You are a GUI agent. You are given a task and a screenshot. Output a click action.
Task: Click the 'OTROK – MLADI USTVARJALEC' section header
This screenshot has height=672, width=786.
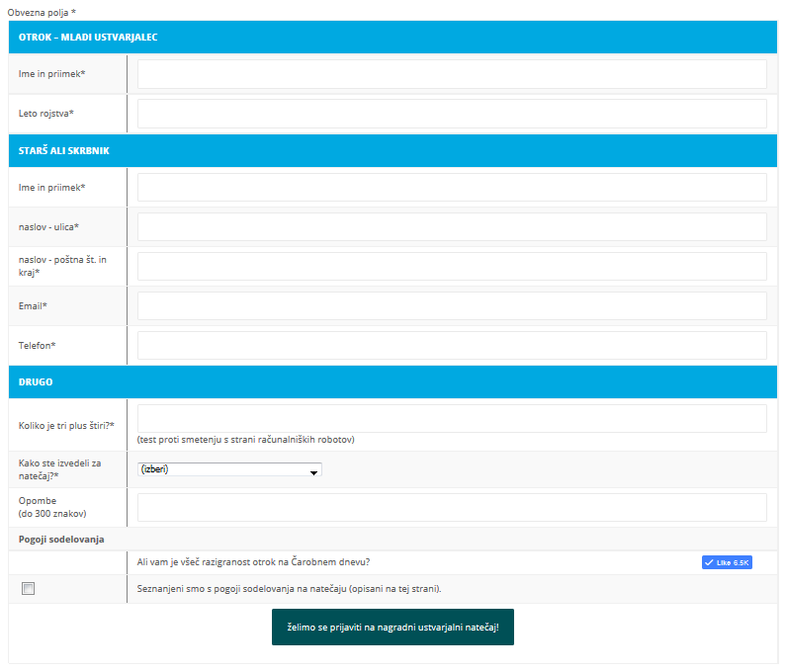[89, 37]
